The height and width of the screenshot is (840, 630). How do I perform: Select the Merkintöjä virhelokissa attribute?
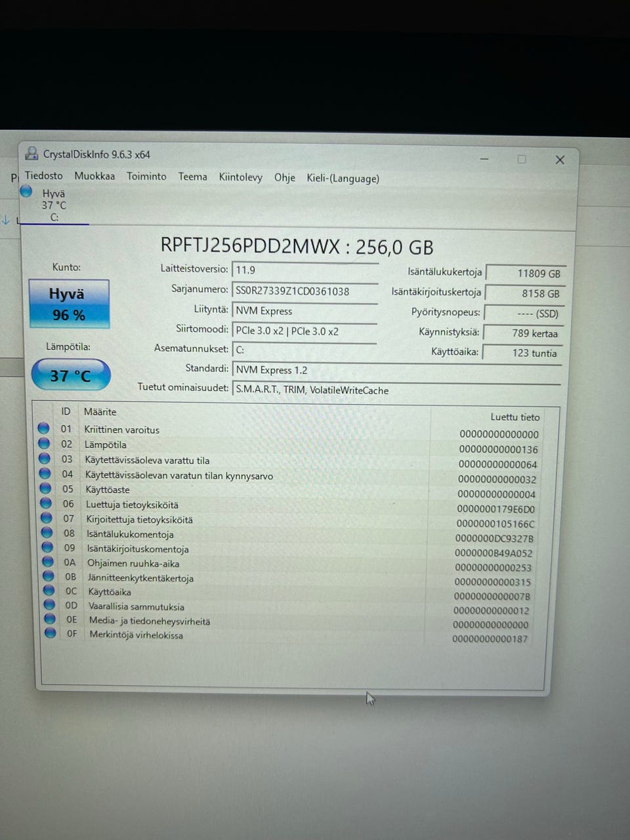click(x=136, y=635)
